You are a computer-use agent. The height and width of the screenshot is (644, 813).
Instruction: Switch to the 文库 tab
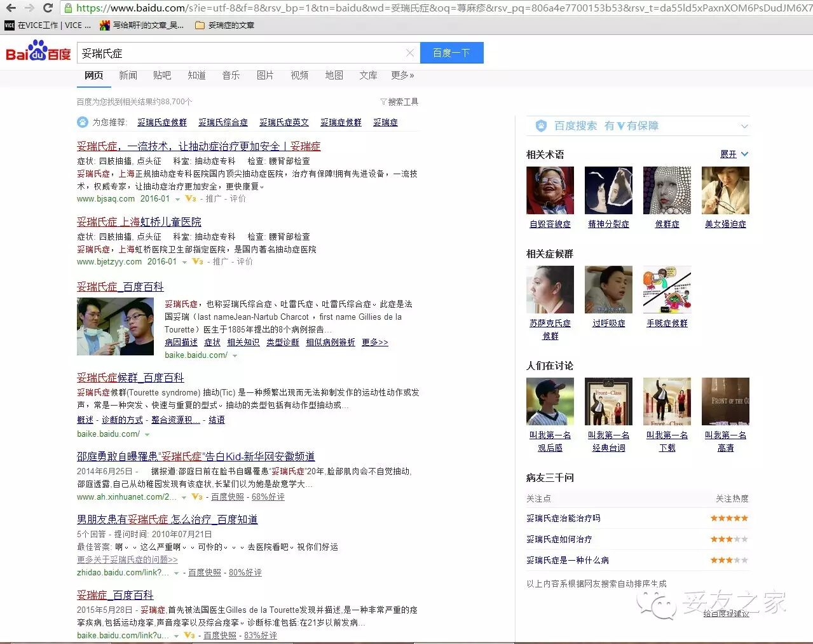click(368, 75)
